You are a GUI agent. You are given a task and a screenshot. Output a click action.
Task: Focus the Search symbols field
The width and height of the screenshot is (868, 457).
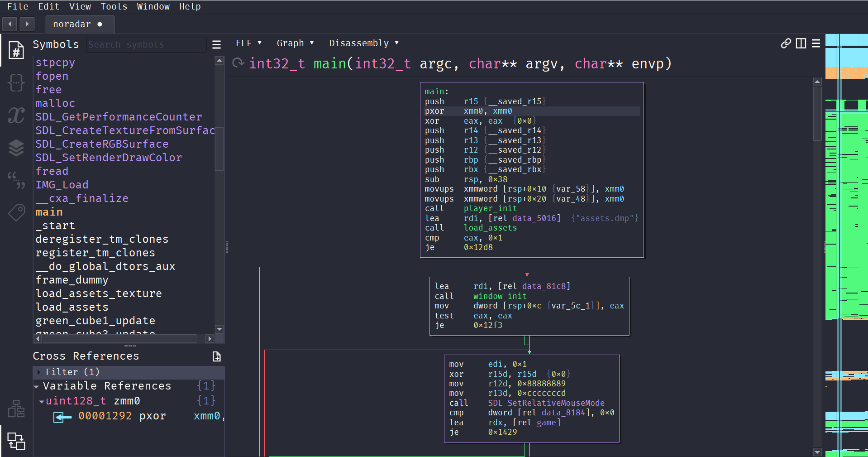tap(146, 44)
